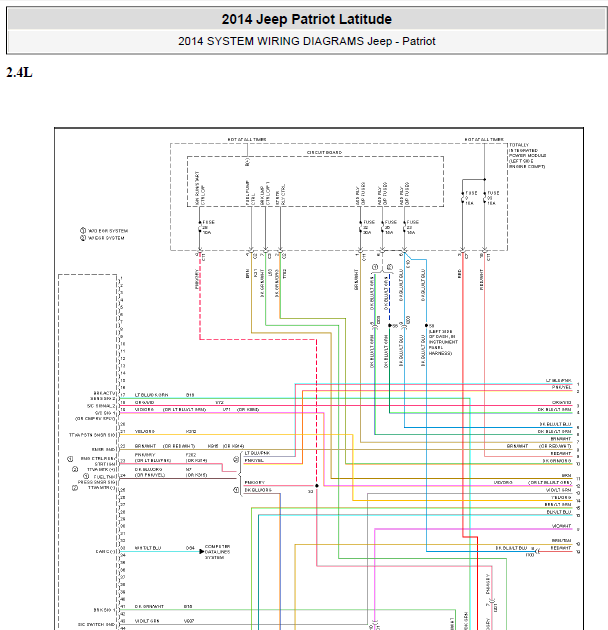The image size is (608, 630).
Task: Click the 'FUEL TNK' pin description
Action: pyautogui.click(x=104, y=477)
